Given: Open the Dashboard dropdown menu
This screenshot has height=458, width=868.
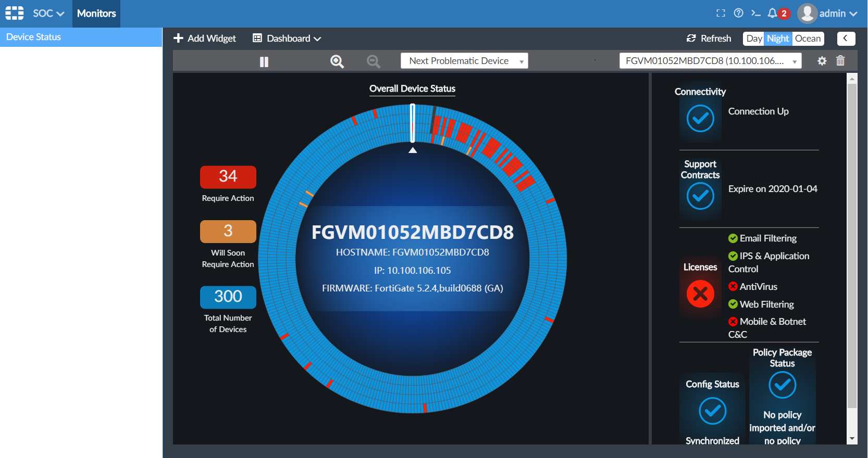Looking at the screenshot, I should click(x=287, y=39).
